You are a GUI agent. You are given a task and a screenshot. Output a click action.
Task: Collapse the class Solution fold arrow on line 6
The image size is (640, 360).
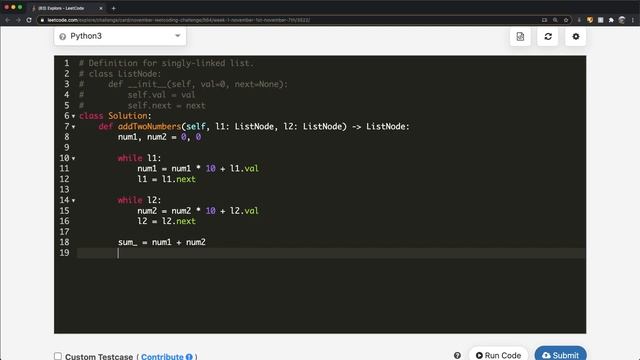[73, 116]
